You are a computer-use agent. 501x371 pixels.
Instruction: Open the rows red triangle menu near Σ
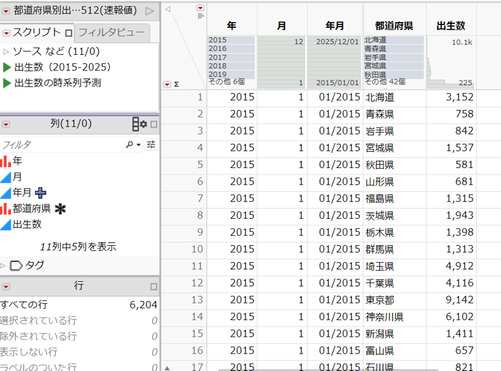pos(167,84)
